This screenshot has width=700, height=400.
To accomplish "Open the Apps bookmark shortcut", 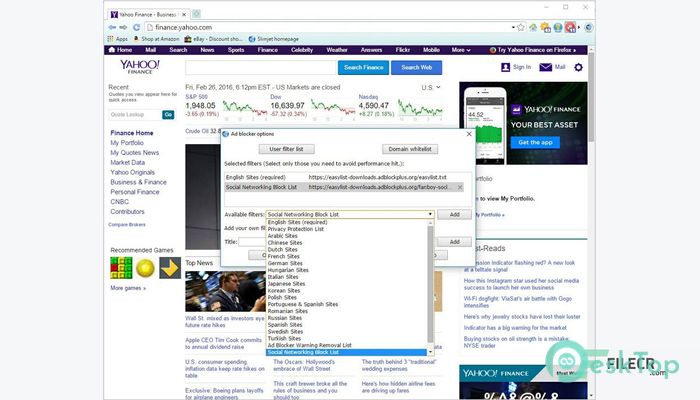I will coord(118,39).
